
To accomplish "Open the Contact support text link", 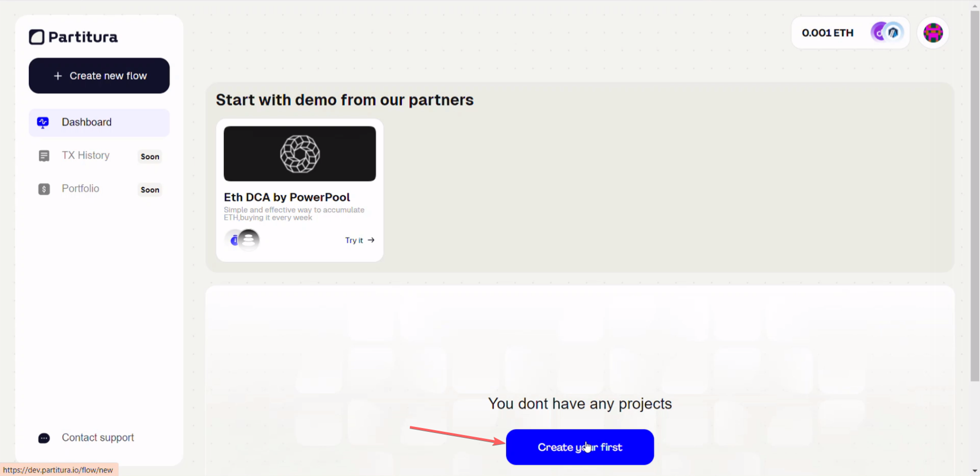I will click(x=98, y=437).
